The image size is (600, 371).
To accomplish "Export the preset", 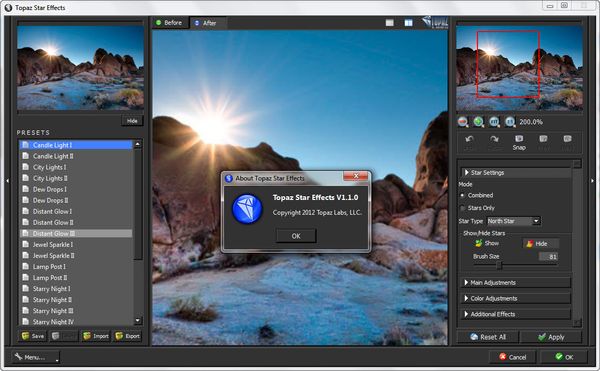I will pos(127,336).
